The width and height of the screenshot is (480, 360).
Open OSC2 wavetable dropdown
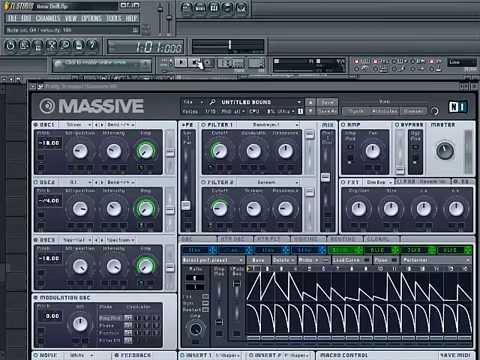tap(77, 182)
